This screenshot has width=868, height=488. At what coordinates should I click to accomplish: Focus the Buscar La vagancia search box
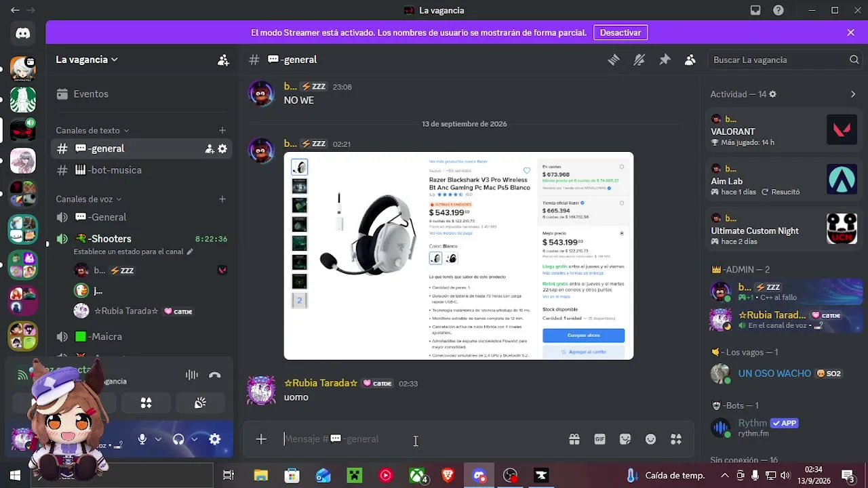pos(785,60)
